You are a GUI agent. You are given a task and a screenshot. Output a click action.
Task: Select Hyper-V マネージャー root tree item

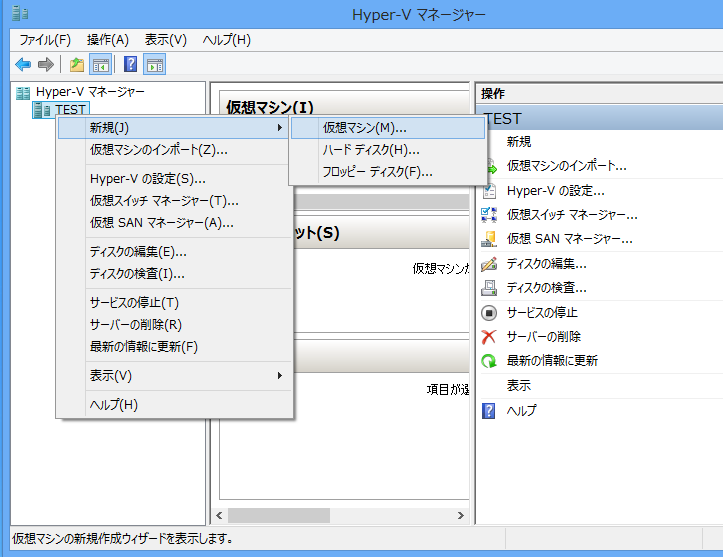(x=90, y=92)
